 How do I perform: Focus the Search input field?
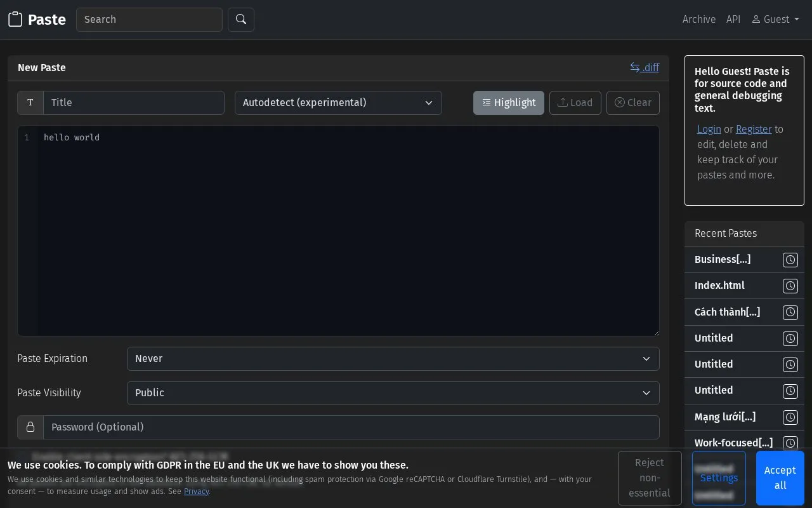[x=149, y=20]
